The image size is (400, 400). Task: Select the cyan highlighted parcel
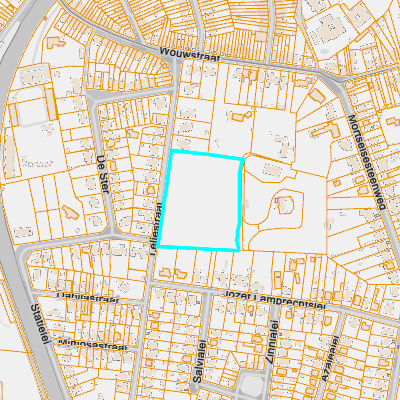(201, 201)
